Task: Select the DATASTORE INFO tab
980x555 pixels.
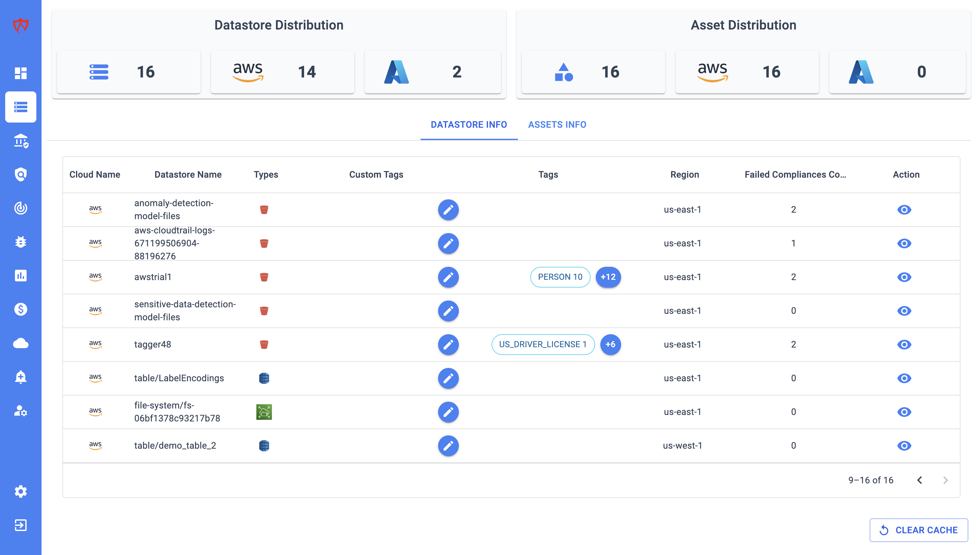Action: (469, 124)
